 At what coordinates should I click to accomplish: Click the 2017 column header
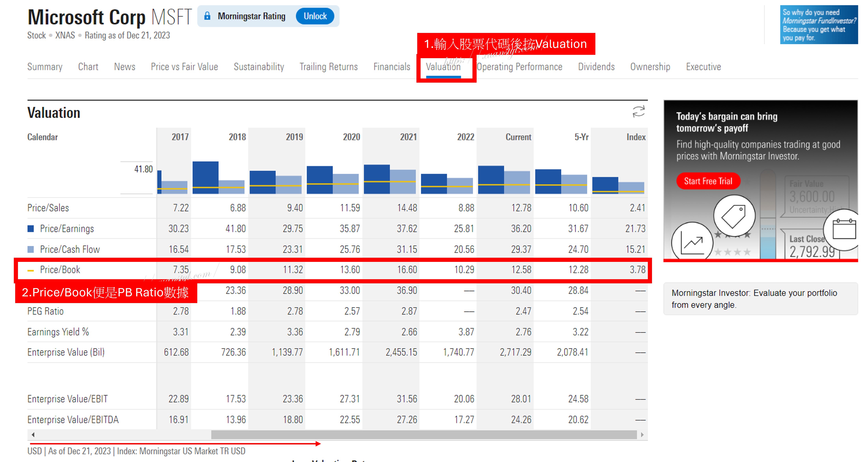coord(180,137)
